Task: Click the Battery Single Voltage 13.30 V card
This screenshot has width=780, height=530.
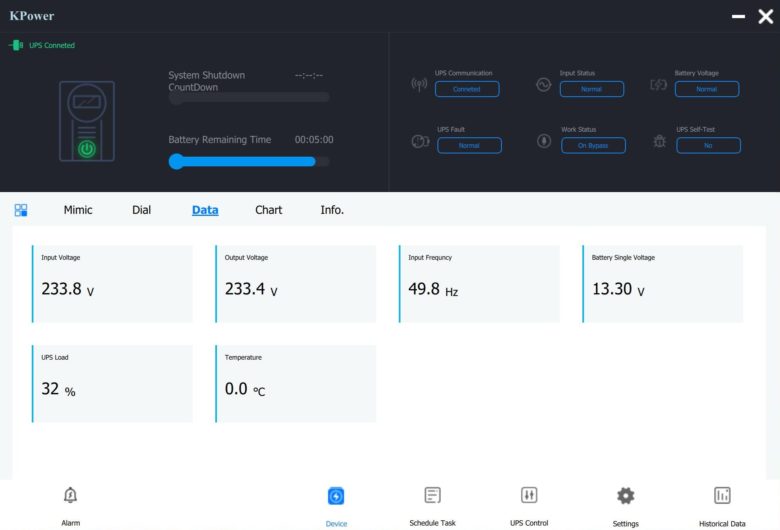Action: point(663,284)
